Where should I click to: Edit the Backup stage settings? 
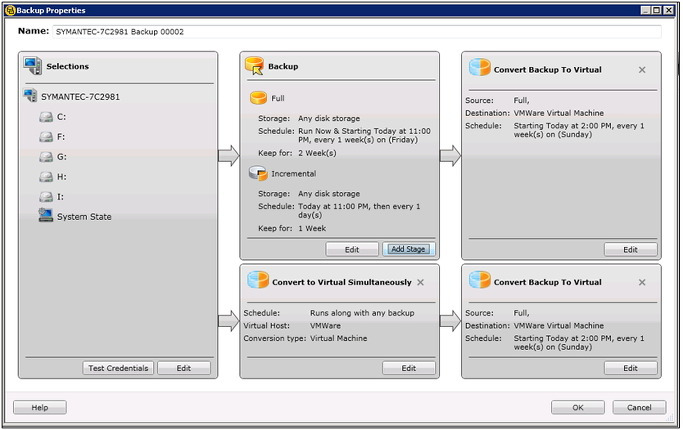coord(352,250)
